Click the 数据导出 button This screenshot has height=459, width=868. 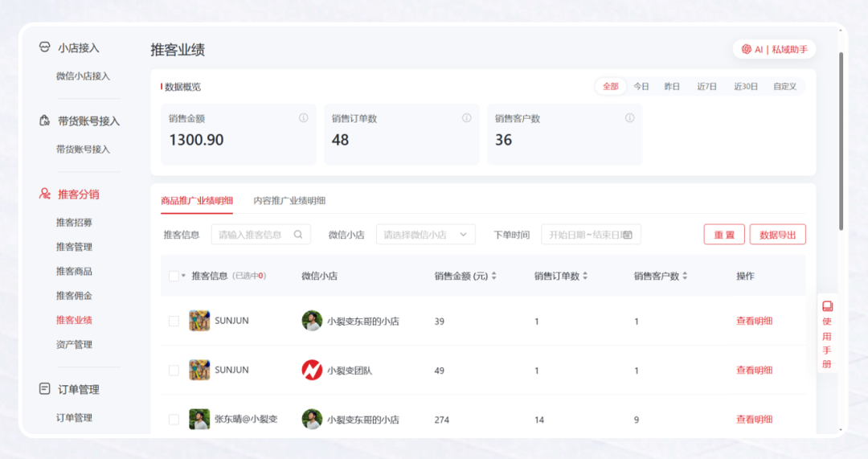[x=777, y=235]
